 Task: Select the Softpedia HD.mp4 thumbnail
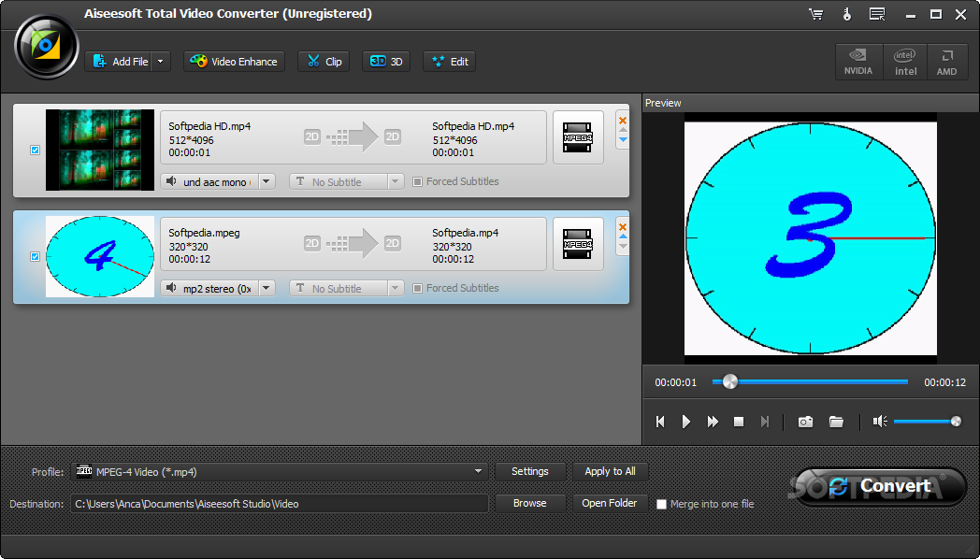click(100, 150)
